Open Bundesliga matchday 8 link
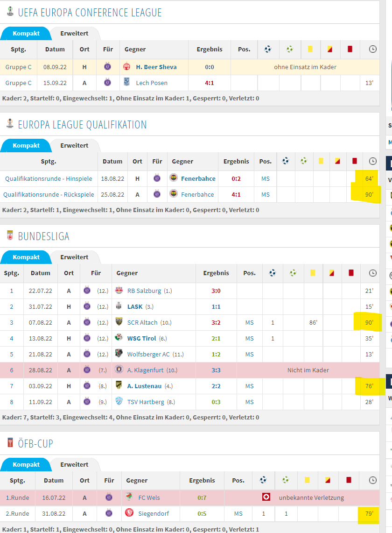The image size is (392, 533). pos(12,402)
